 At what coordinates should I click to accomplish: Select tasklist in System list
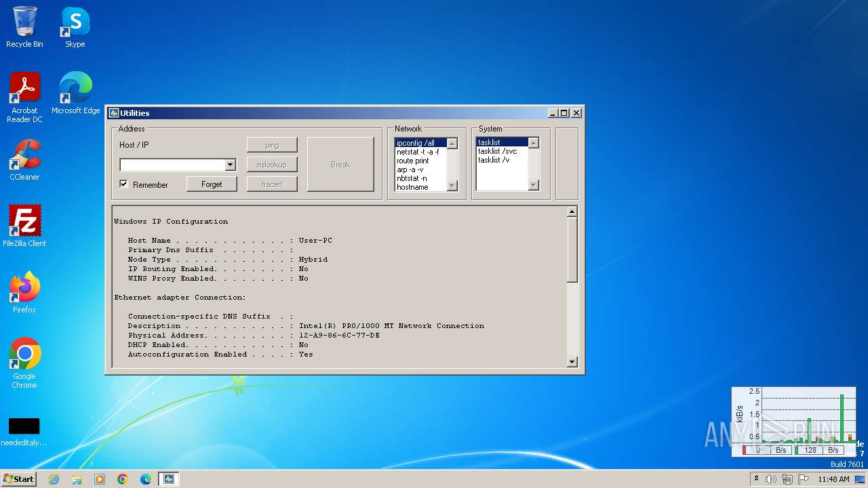click(x=502, y=142)
